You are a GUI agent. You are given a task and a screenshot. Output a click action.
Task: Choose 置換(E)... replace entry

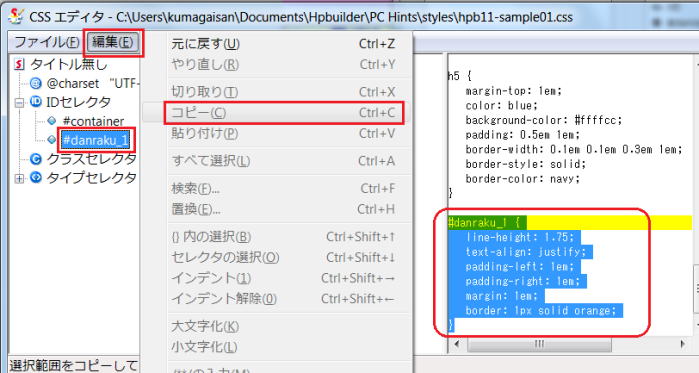point(283,209)
